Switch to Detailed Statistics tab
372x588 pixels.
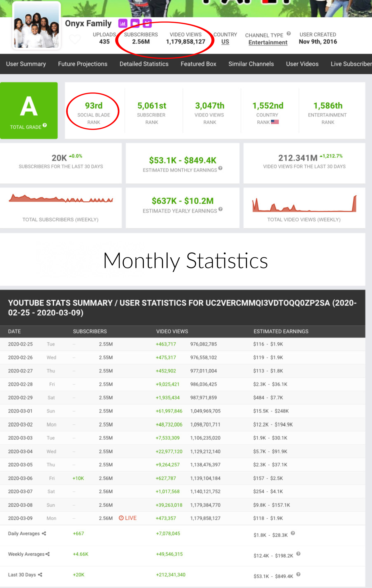coord(144,64)
